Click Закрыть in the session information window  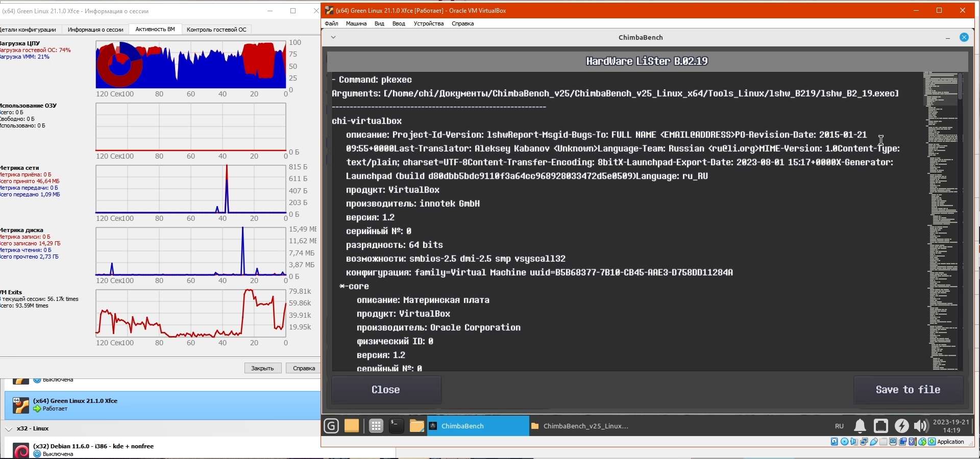pos(263,368)
